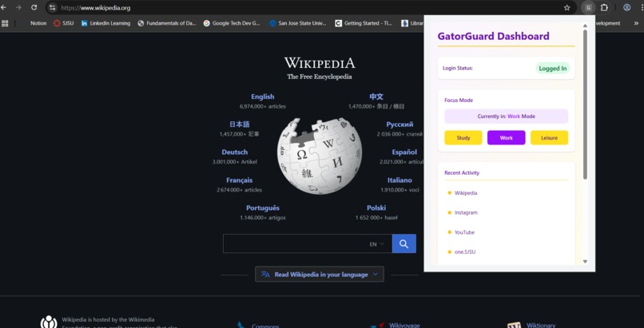Image resolution: width=644 pixels, height=328 pixels.
Task: Open the Chrome three-dot menu
Action: tap(641, 7)
